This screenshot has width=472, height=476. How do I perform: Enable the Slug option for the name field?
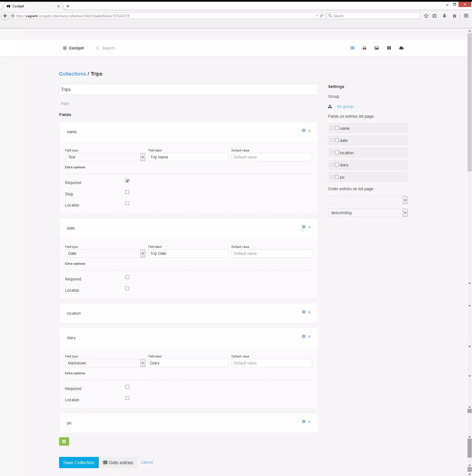click(x=127, y=192)
